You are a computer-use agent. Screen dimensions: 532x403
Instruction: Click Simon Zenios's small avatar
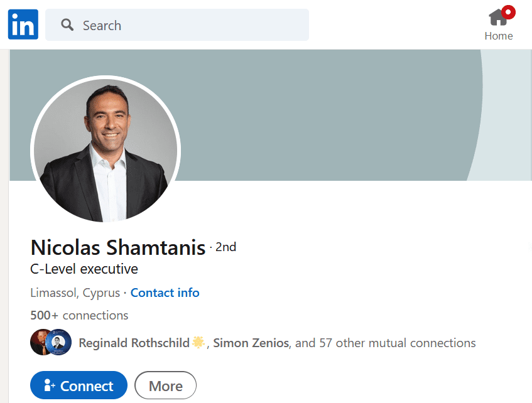(x=59, y=343)
